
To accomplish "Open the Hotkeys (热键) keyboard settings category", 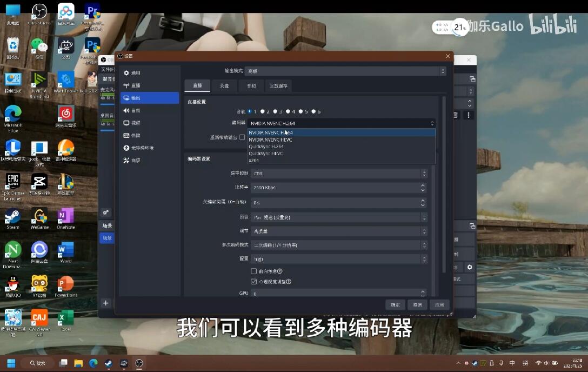I will click(150, 135).
